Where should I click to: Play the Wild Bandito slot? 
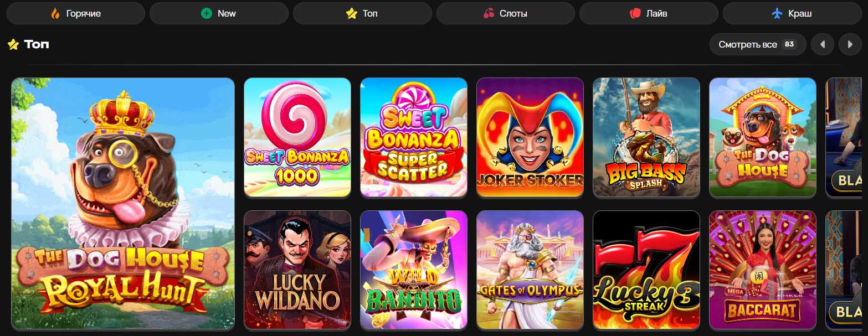pyautogui.click(x=414, y=270)
